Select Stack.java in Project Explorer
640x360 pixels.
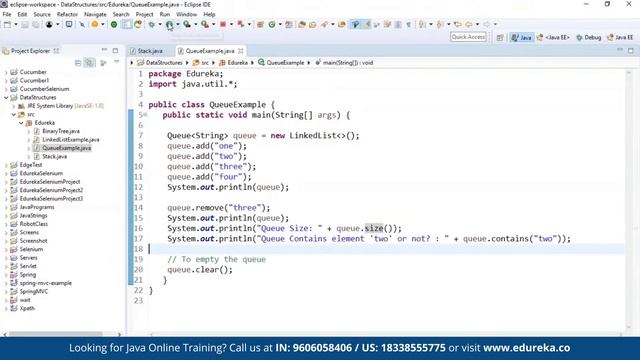[x=54, y=157]
